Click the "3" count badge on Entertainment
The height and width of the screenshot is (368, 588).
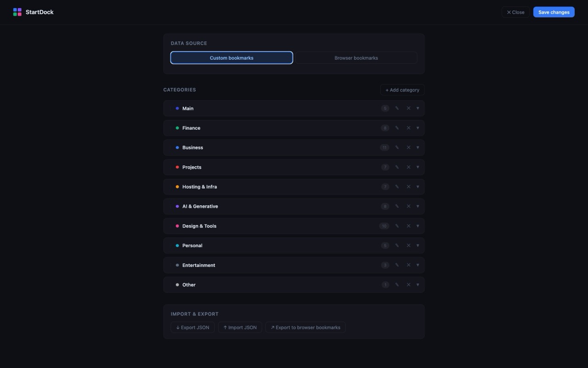(x=385, y=265)
